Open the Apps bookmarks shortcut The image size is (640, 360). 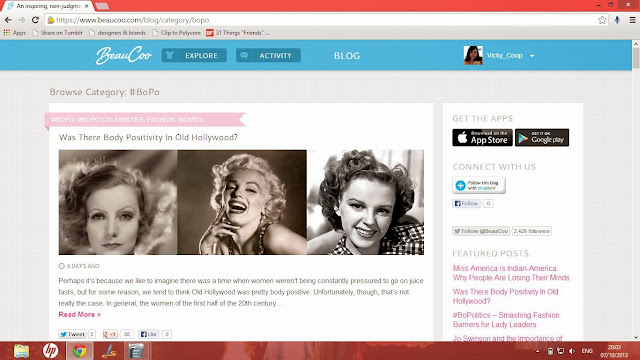(x=15, y=33)
